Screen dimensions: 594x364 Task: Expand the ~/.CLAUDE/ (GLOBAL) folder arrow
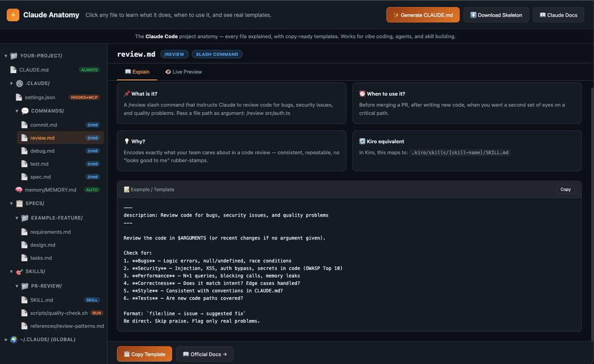pos(5,340)
